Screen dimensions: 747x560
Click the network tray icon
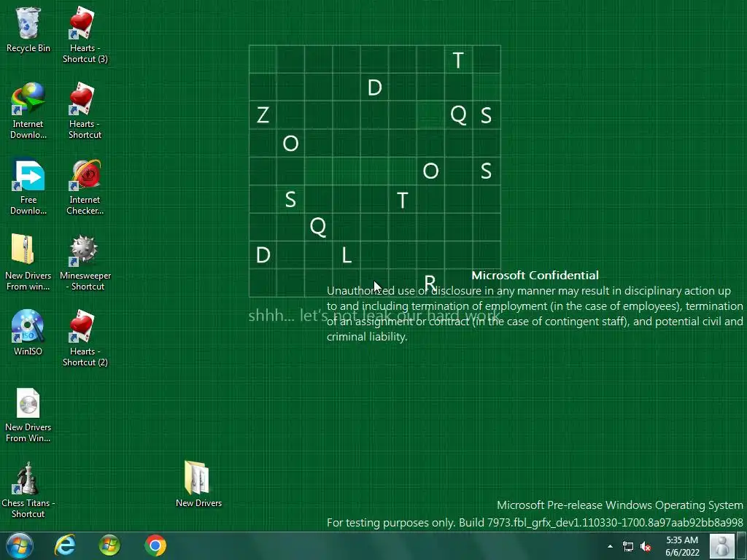click(628, 546)
